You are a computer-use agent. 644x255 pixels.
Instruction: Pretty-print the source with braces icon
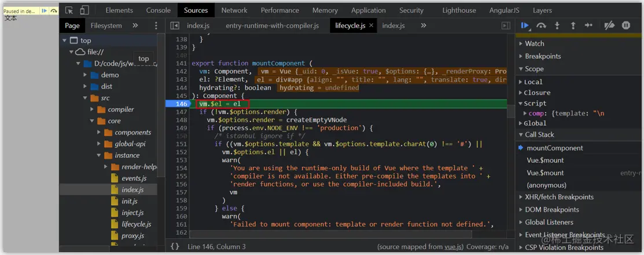175,246
